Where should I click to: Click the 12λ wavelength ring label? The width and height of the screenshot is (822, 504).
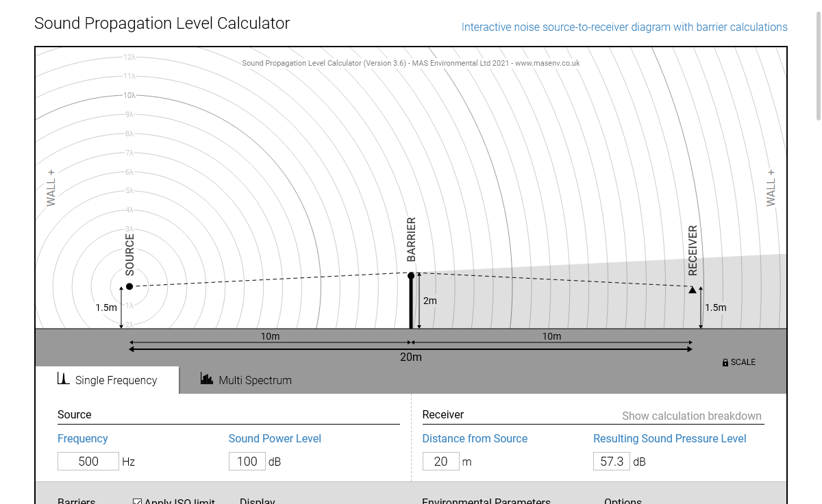click(129, 57)
